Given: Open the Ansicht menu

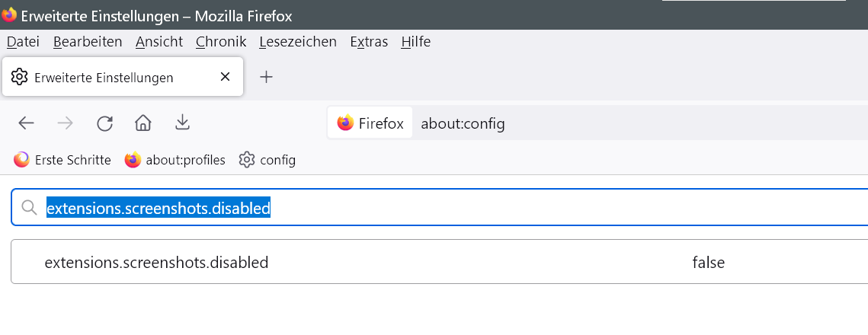Looking at the screenshot, I should (x=159, y=42).
